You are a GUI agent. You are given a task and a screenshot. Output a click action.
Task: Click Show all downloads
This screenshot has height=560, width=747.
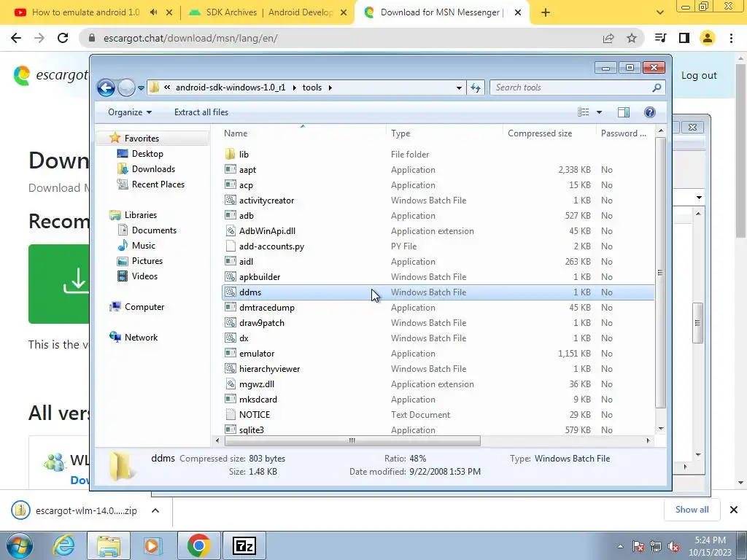(692, 510)
